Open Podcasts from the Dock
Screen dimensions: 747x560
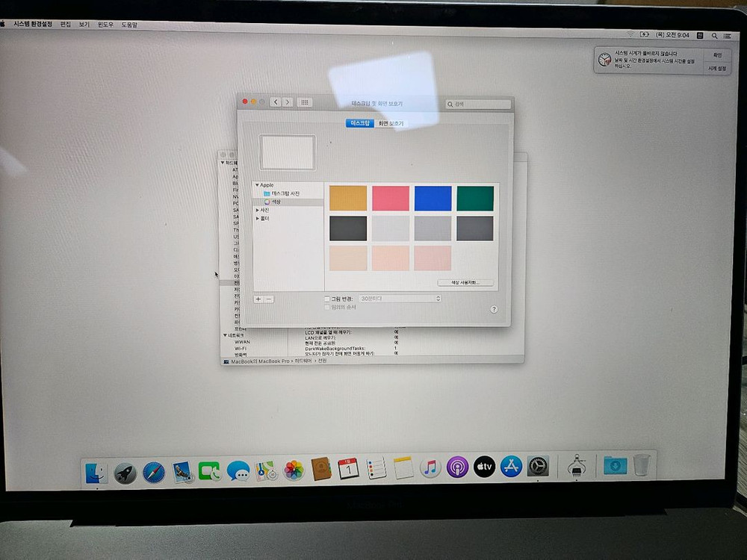(456, 466)
